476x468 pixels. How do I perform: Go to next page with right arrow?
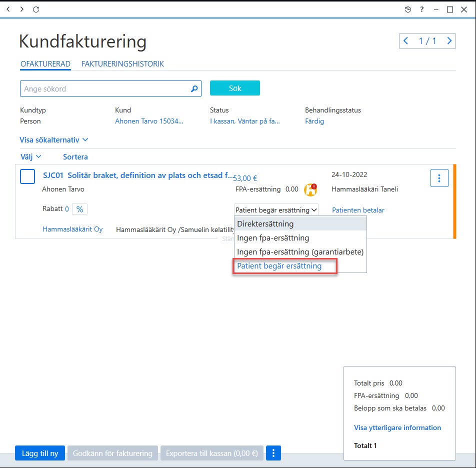pyautogui.click(x=449, y=40)
